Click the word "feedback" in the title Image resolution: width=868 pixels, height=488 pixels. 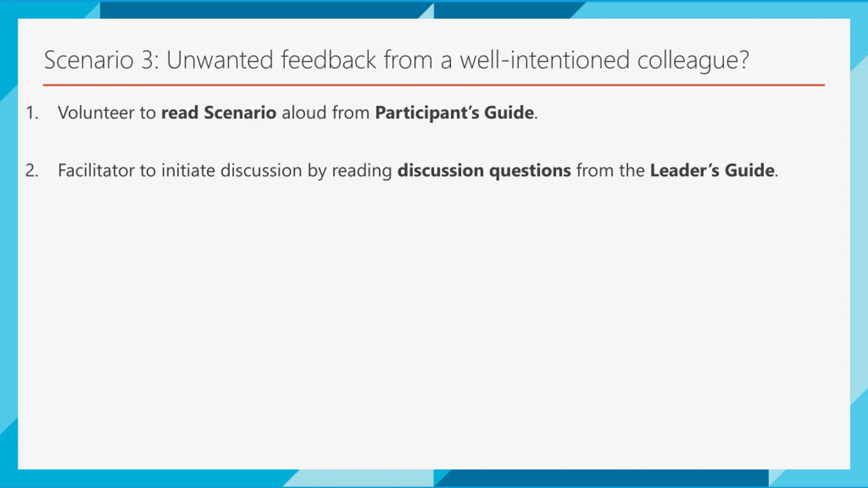click(328, 60)
